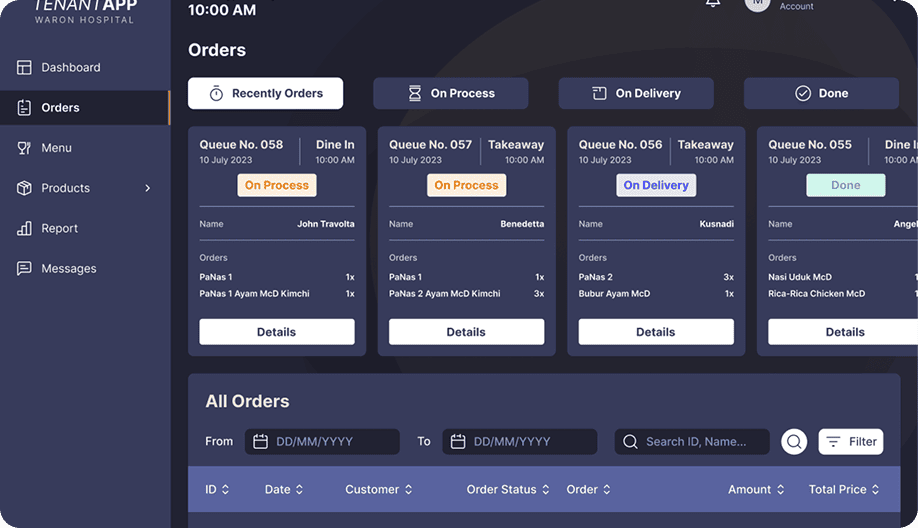Open Messages in the sidebar
This screenshot has width=918, height=528.
pos(68,269)
